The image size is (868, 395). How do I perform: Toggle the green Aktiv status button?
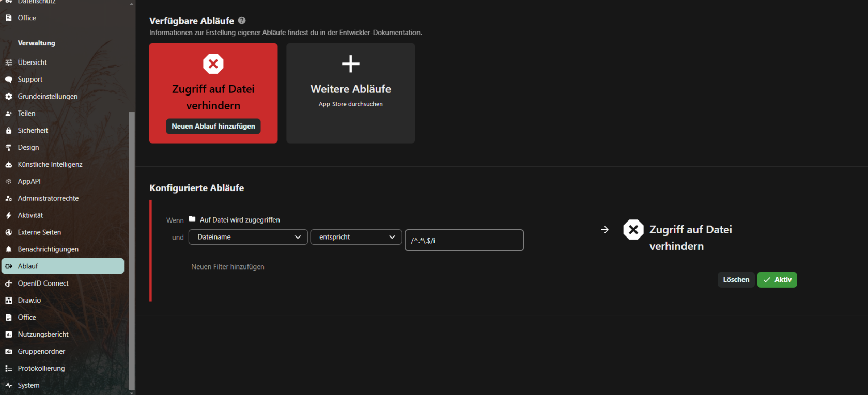(x=777, y=280)
